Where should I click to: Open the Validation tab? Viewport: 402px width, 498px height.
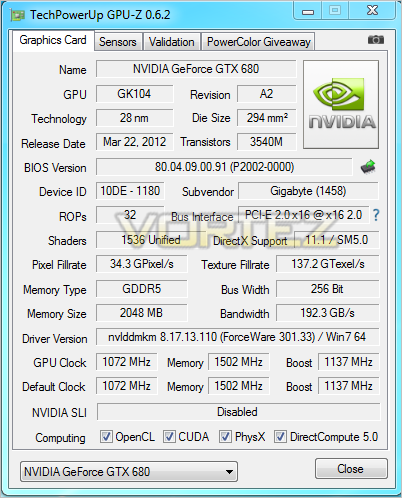click(172, 42)
